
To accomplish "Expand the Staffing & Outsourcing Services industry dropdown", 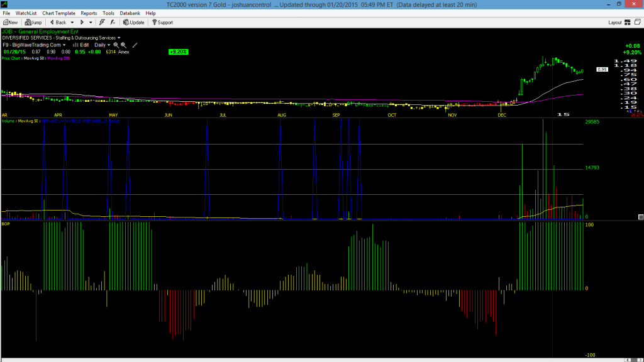I will click(119, 38).
